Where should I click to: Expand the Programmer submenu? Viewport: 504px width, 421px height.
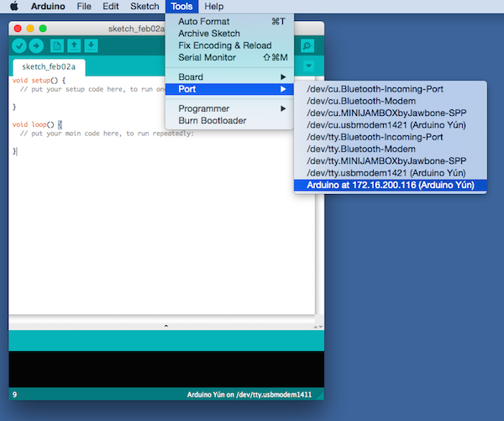point(229,108)
